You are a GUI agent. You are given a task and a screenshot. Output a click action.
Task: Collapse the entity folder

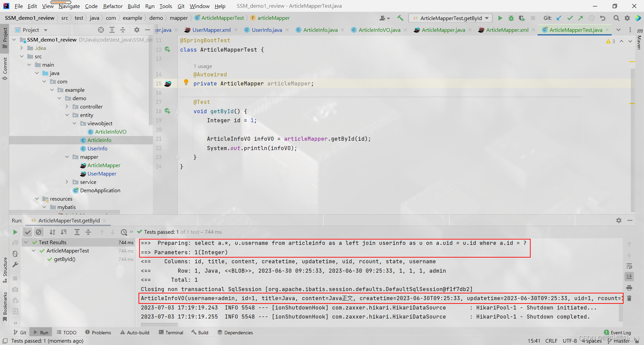click(x=67, y=115)
